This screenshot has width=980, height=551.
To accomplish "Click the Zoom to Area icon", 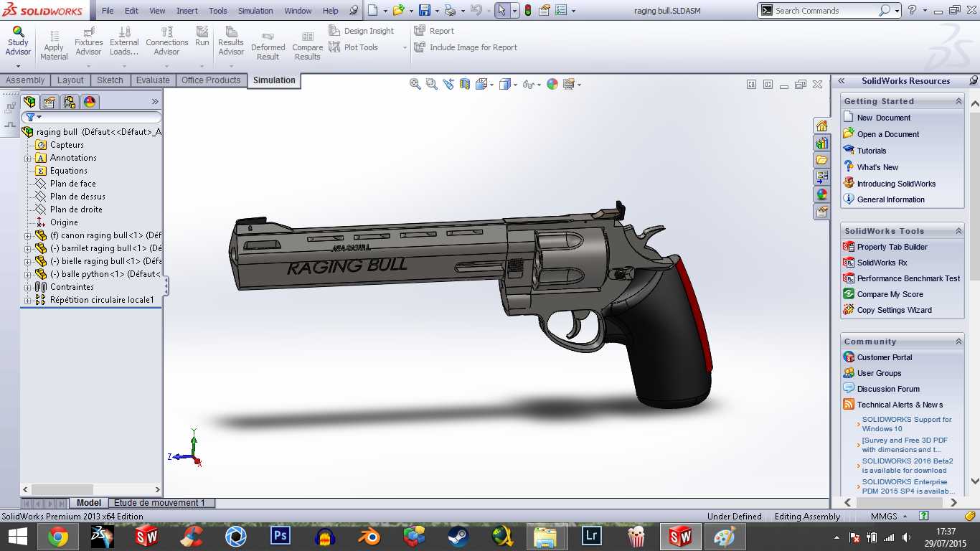I will [x=431, y=84].
